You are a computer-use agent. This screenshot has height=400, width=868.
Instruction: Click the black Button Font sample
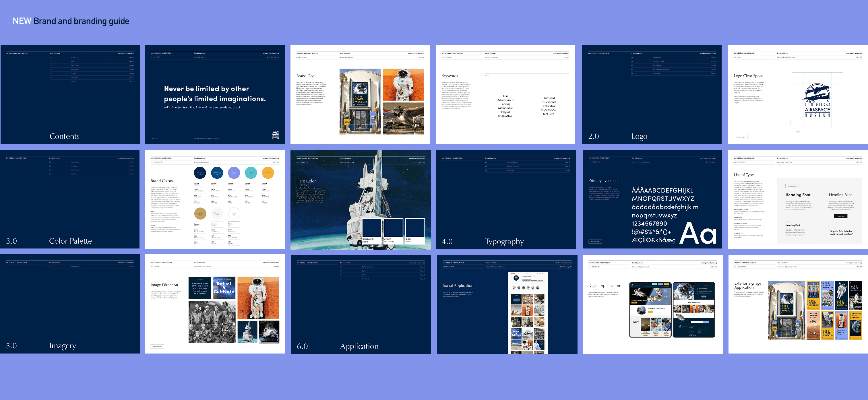coord(840,216)
